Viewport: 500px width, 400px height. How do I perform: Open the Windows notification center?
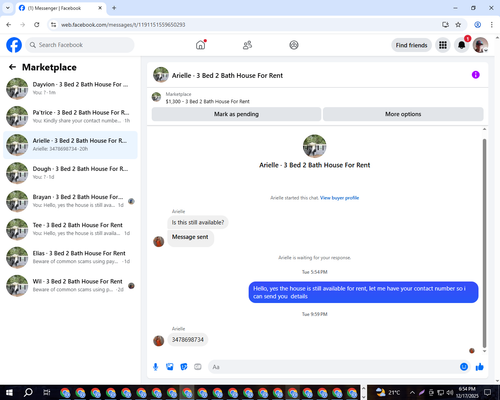[x=488, y=392]
